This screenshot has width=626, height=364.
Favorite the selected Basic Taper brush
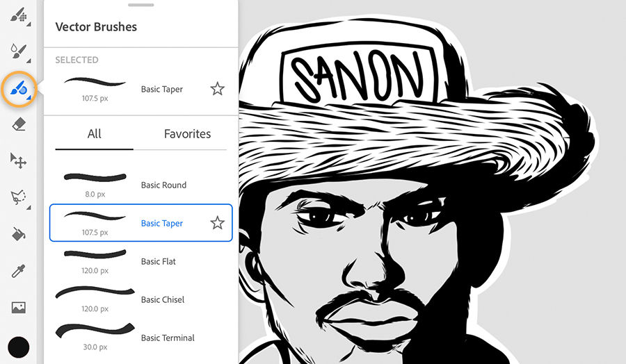(218, 89)
